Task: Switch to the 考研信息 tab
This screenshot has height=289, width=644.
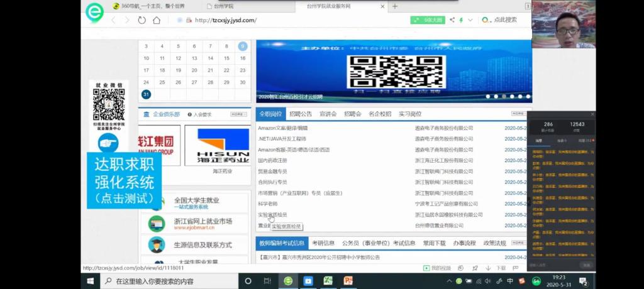Action: (323, 243)
